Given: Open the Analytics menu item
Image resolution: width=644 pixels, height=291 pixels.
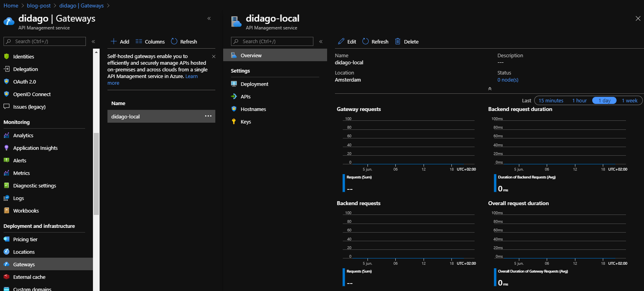Looking at the screenshot, I should click(23, 136).
